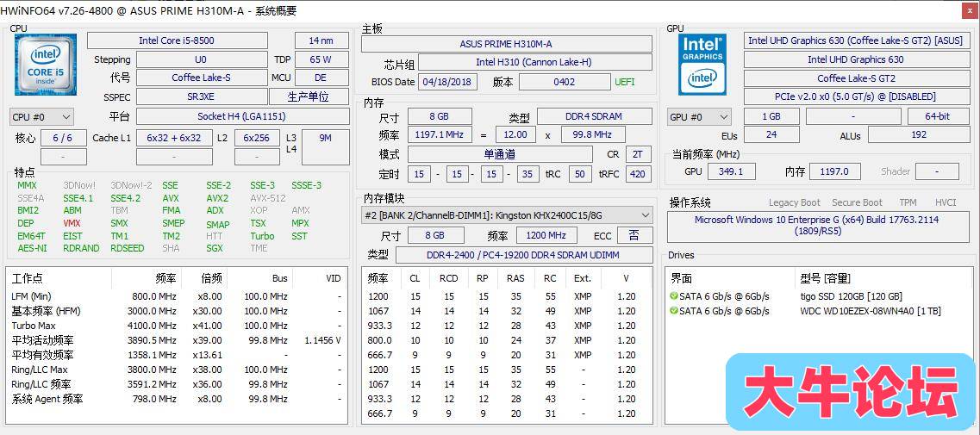The width and height of the screenshot is (980, 435).
Task: Click the UEFI label
Action: click(624, 82)
